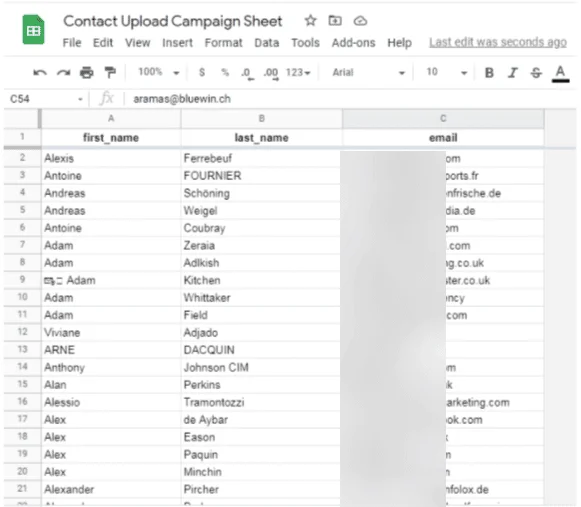Rename the Contact Upload Campaign Sheet title
The height and width of the screenshot is (507, 581).
pyautogui.click(x=173, y=21)
